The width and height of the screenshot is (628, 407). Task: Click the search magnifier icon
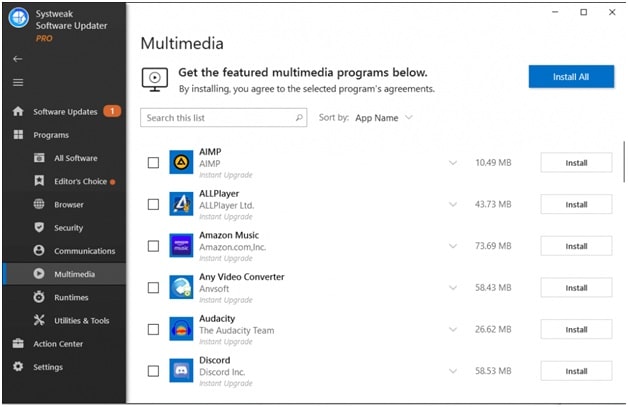click(299, 117)
